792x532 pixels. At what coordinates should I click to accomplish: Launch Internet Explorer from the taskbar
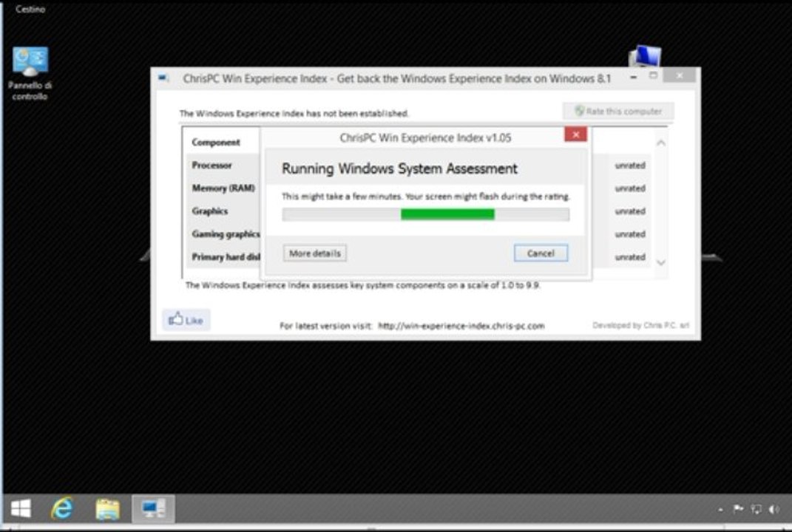click(62, 508)
